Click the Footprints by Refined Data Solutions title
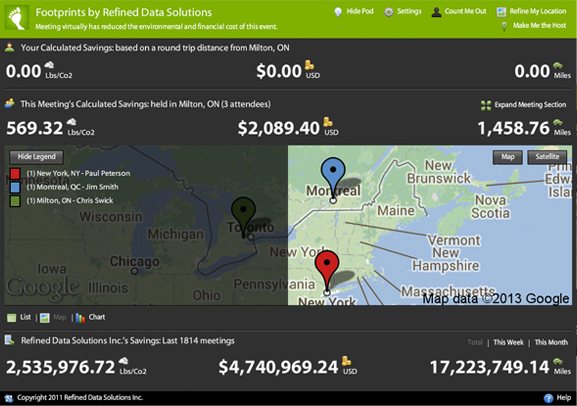The height and width of the screenshot is (406, 577). tap(124, 13)
